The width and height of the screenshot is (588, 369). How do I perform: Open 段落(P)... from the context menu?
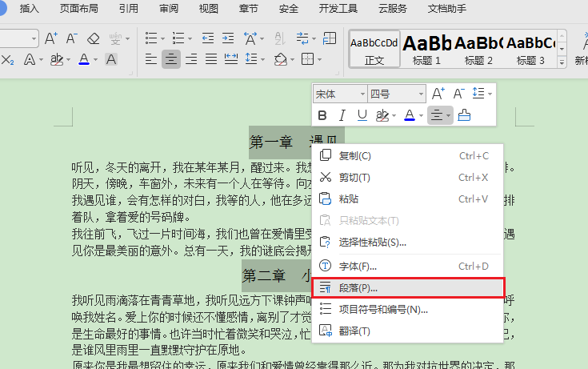tap(408, 288)
